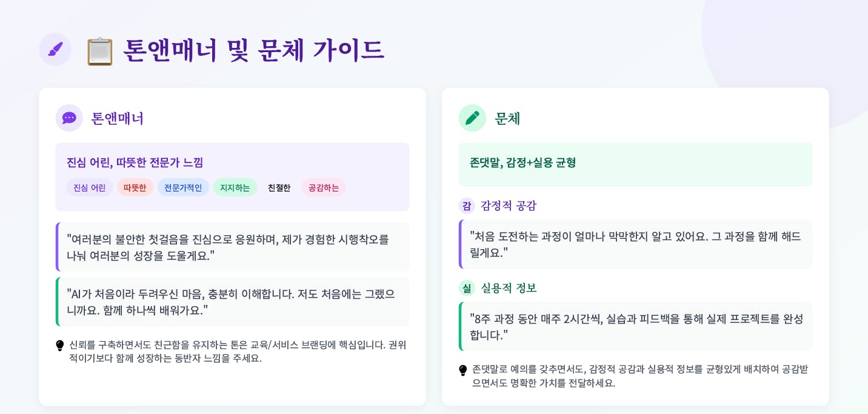Image resolution: width=868 pixels, height=414 pixels.
Task: Select the pink 공감하는 tag
Action: pyautogui.click(x=324, y=187)
